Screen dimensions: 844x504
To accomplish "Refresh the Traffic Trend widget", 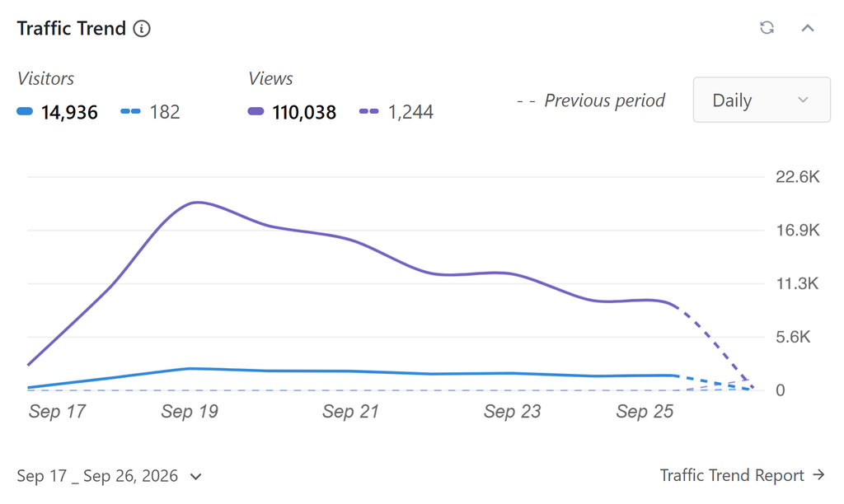I will (x=767, y=27).
